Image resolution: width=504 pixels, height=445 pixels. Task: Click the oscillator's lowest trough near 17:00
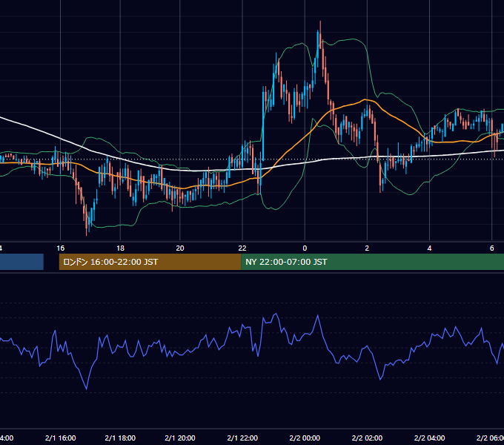point(86,389)
